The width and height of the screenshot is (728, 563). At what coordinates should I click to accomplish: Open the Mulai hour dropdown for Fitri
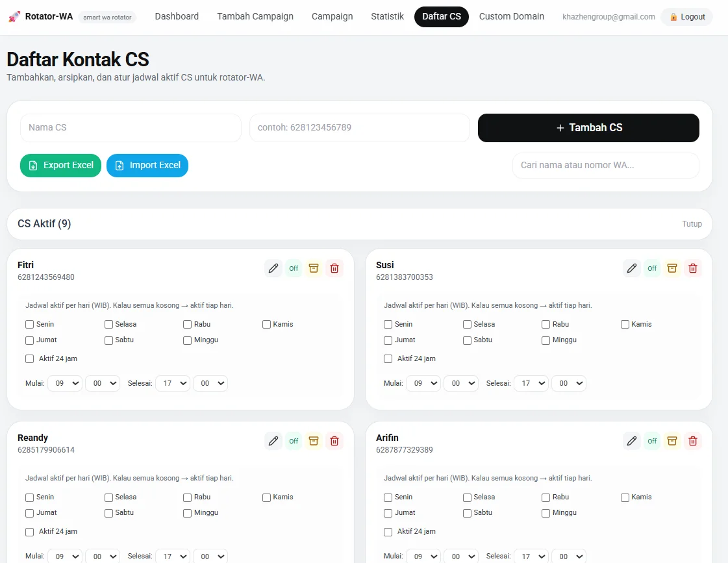coord(65,383)
